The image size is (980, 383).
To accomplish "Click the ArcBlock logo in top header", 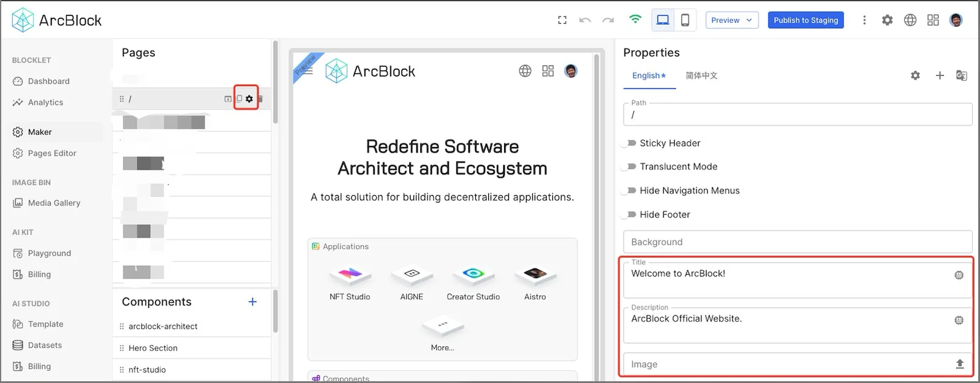I will pyautogui.click(x=56, y=20).
